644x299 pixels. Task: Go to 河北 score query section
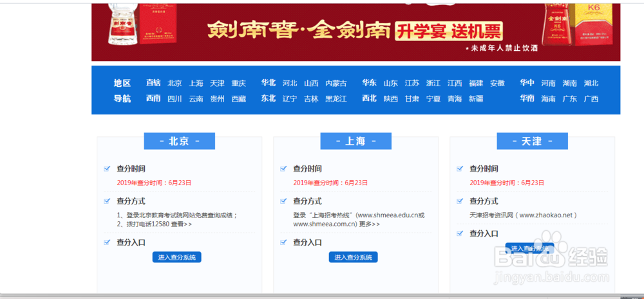coord(290,83)
